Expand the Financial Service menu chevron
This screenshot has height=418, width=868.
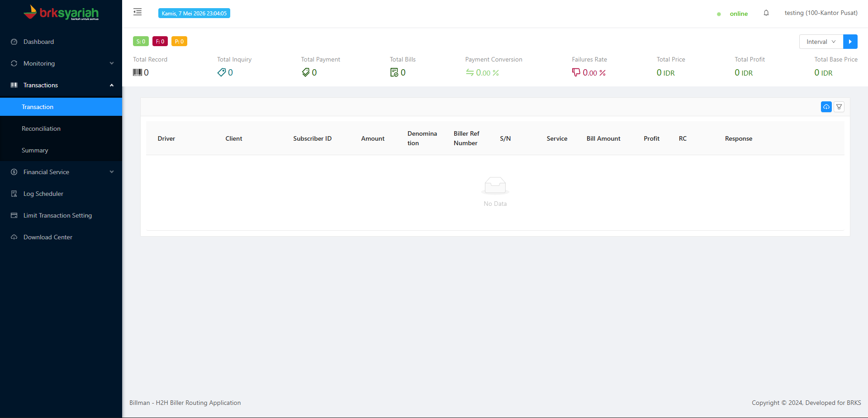112,172
